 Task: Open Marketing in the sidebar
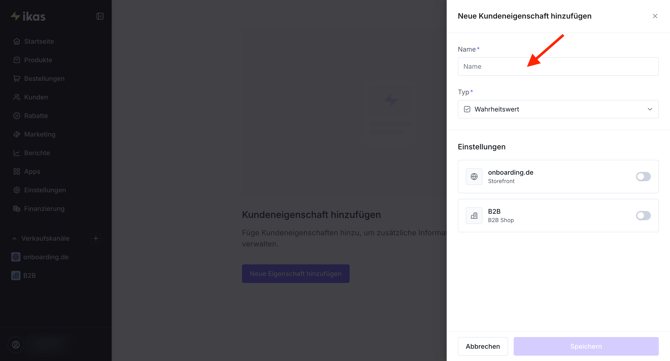click(40, 134)
